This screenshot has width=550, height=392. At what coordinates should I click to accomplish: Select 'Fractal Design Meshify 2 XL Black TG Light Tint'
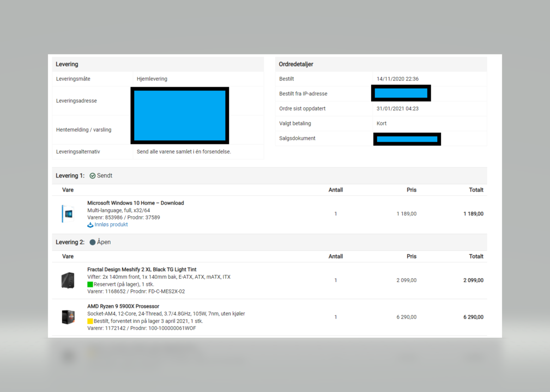(142, 269)
